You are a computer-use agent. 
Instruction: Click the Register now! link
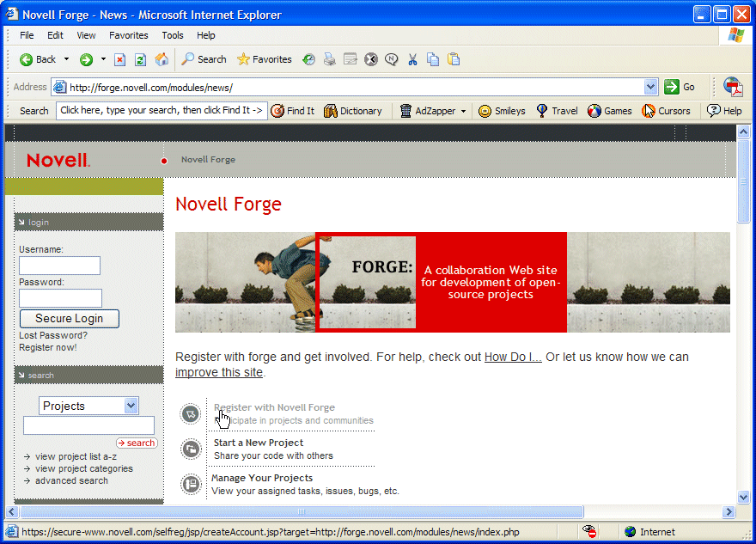pos(48,347)
